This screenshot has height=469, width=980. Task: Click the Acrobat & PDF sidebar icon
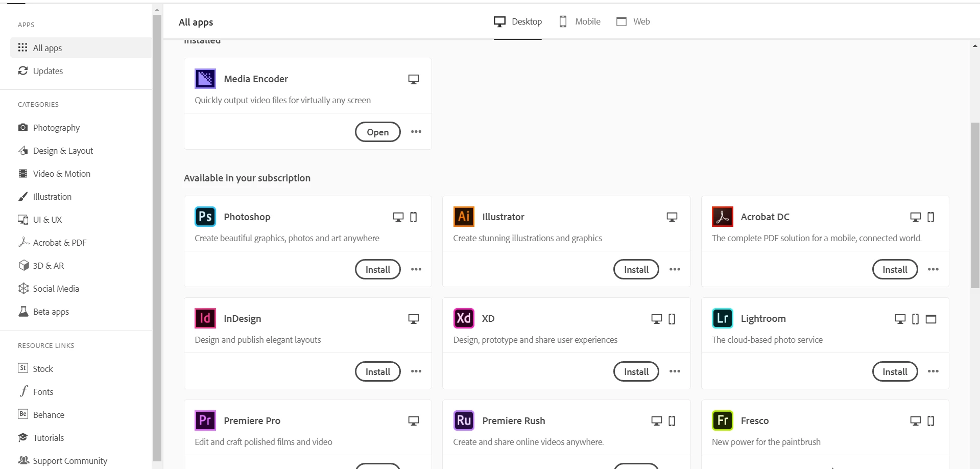(x=23, y=242)
